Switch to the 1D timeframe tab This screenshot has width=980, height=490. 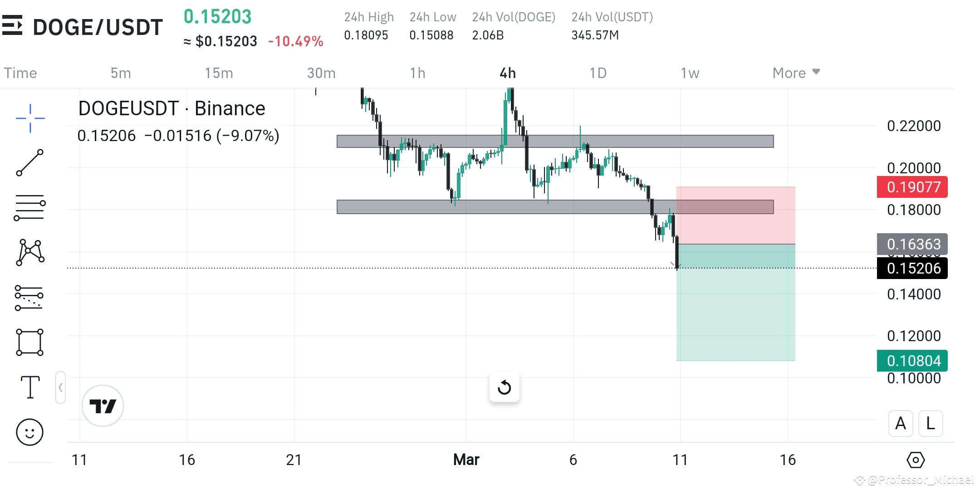pyautogui.click(x=598, y=73)
